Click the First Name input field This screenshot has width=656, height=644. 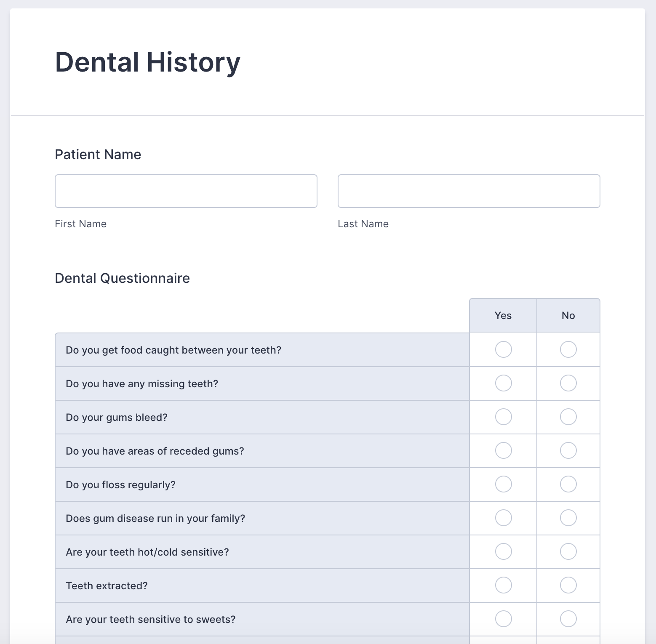[x=186, y=191]
